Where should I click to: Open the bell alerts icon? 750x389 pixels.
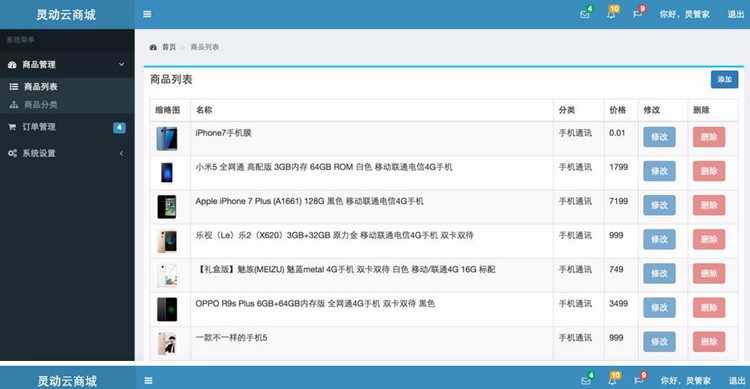click(611, 14)
